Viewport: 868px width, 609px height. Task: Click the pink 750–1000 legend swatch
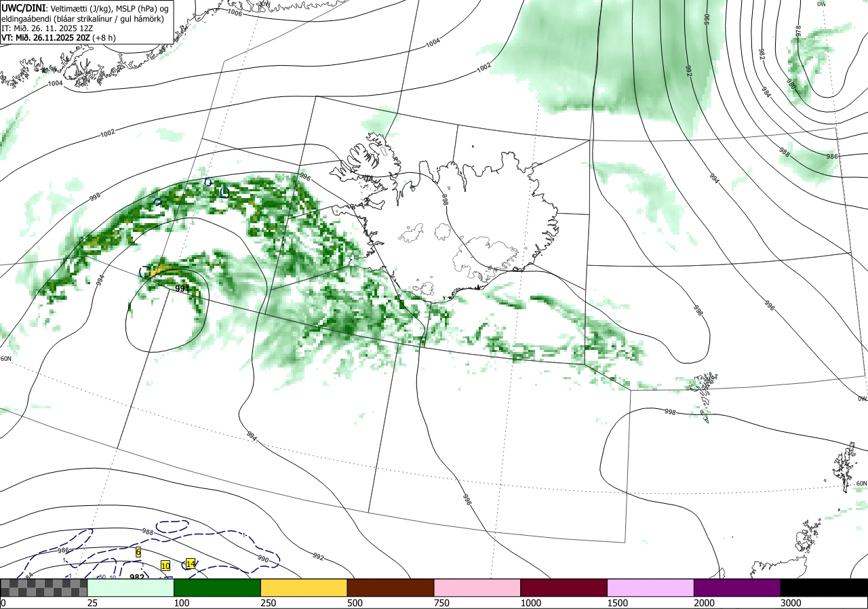click(477, 587)
